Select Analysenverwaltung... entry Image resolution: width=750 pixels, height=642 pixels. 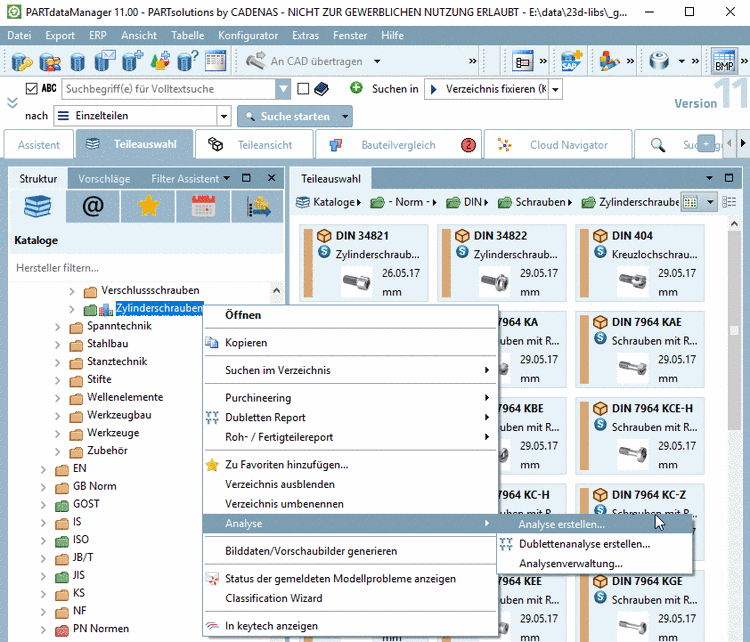tap(594, 564)
